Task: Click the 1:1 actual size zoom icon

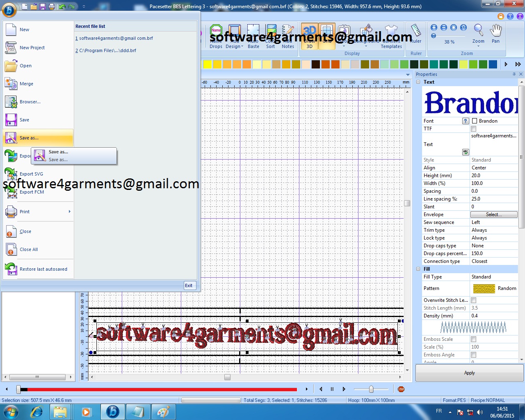Action: pos(463,27)
